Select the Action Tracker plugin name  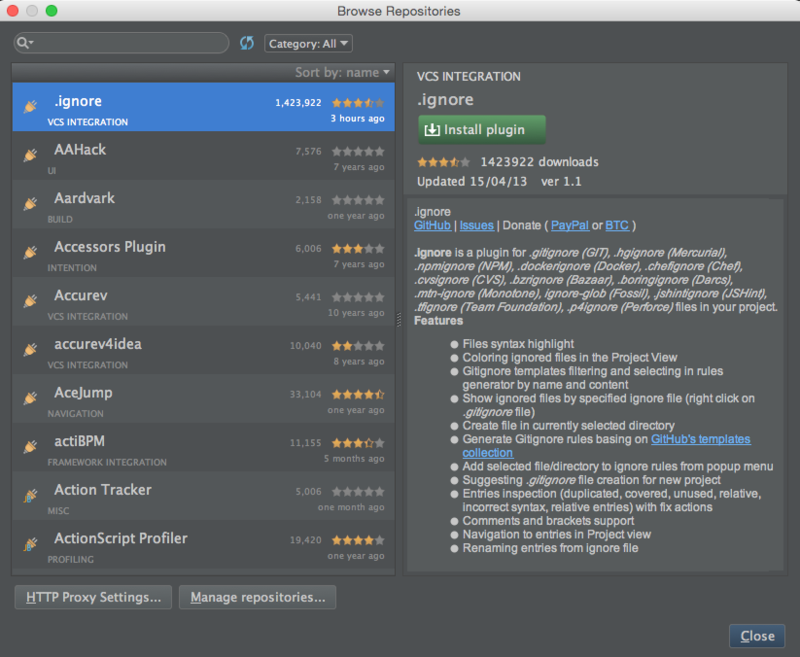coord(103,490)
